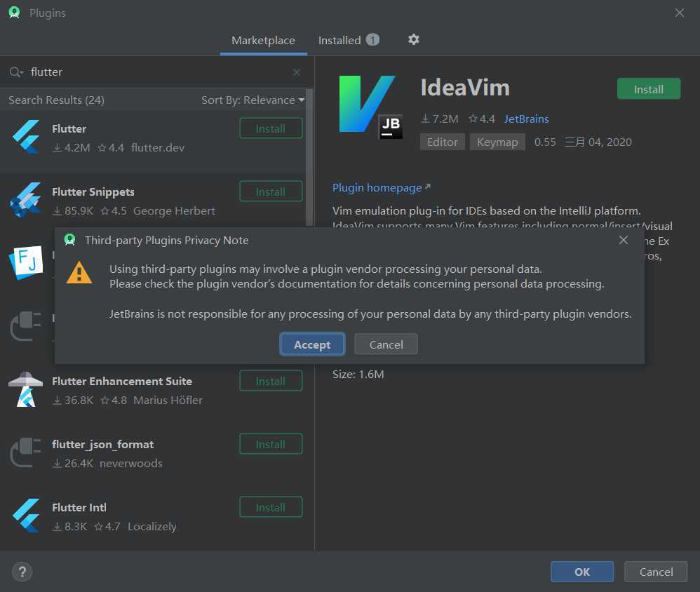Screen dimensions: 700x592
Task: Install the Flutter Intl plugin
Action: (x=271, y=507)
